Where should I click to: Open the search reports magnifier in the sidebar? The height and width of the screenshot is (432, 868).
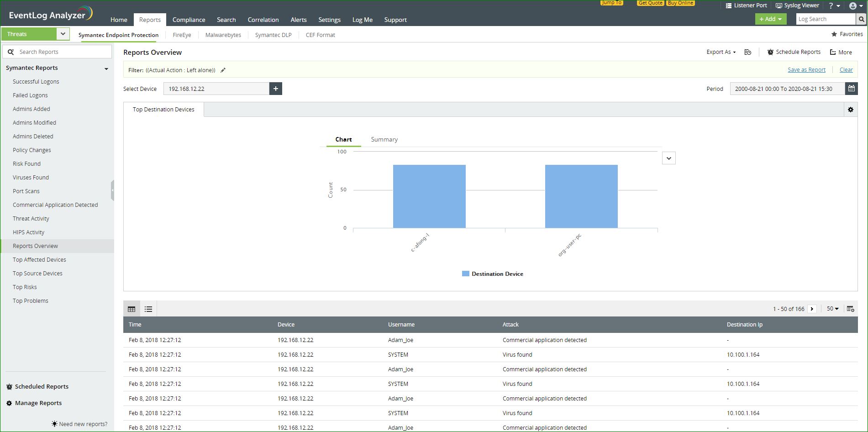click(x=11, y=52)
